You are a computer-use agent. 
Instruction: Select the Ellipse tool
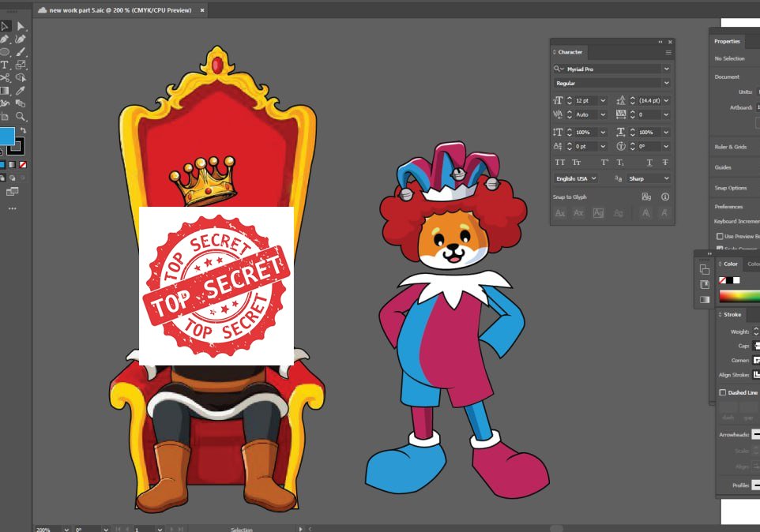(5, 52)
